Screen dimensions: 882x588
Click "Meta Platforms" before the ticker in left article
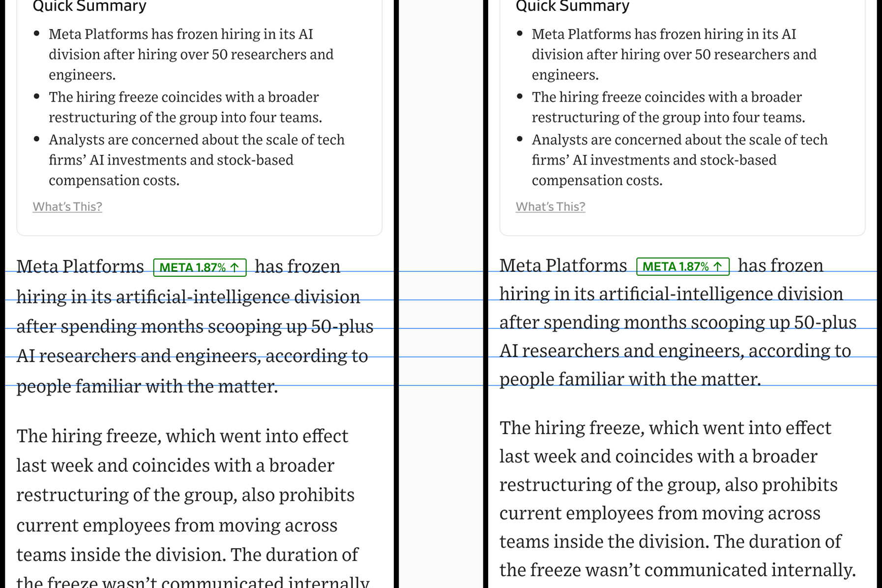[80, 266]
